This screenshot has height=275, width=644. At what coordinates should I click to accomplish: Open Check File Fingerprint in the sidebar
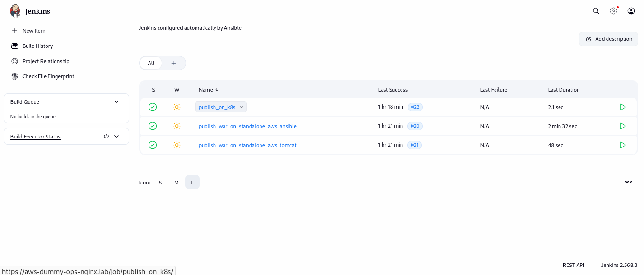tap(48, 76)
